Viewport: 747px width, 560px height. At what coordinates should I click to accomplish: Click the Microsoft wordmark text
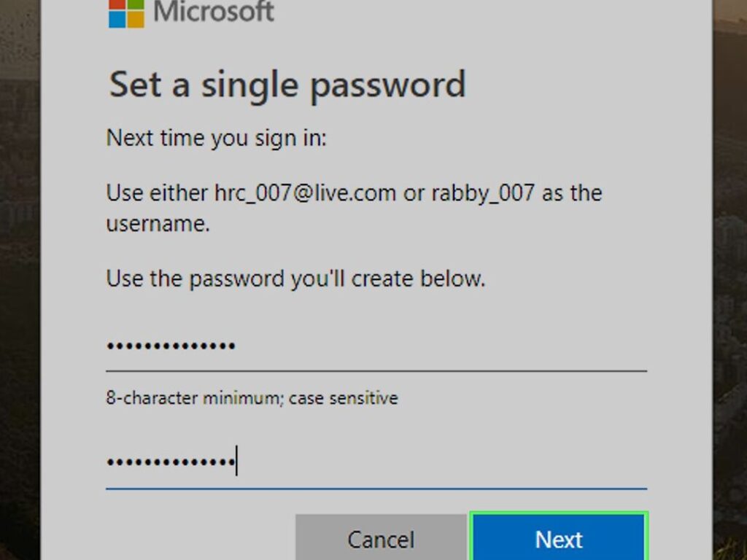[x=214, y=12]
